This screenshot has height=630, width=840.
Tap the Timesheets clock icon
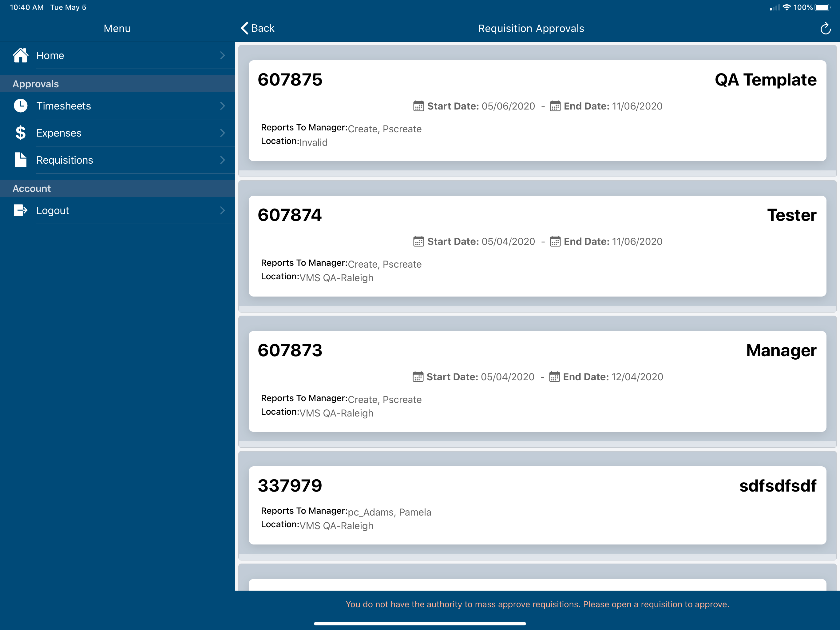[x=21, y=106]
